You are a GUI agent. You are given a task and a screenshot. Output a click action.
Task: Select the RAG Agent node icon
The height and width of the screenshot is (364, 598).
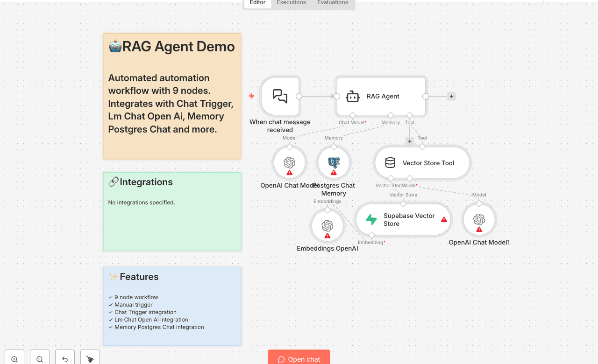352,96
